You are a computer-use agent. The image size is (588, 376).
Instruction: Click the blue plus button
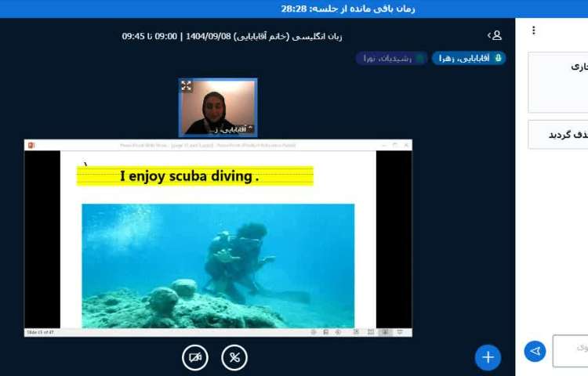point(488,357)
